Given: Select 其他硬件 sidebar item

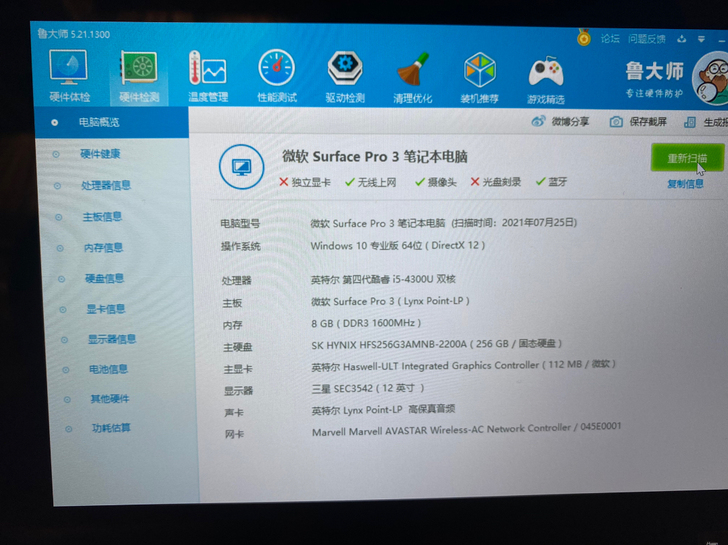Looking at the screenshot, I should (110, 399).
